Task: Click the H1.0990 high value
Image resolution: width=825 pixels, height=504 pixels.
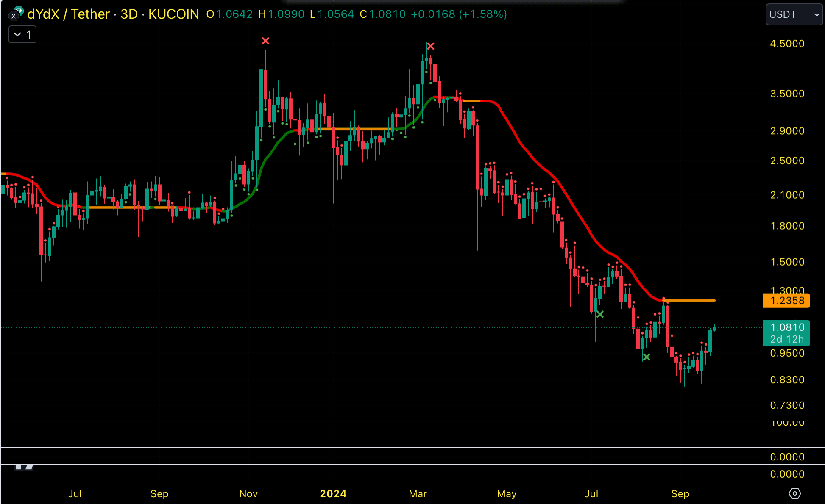Action: coord(281,14)
